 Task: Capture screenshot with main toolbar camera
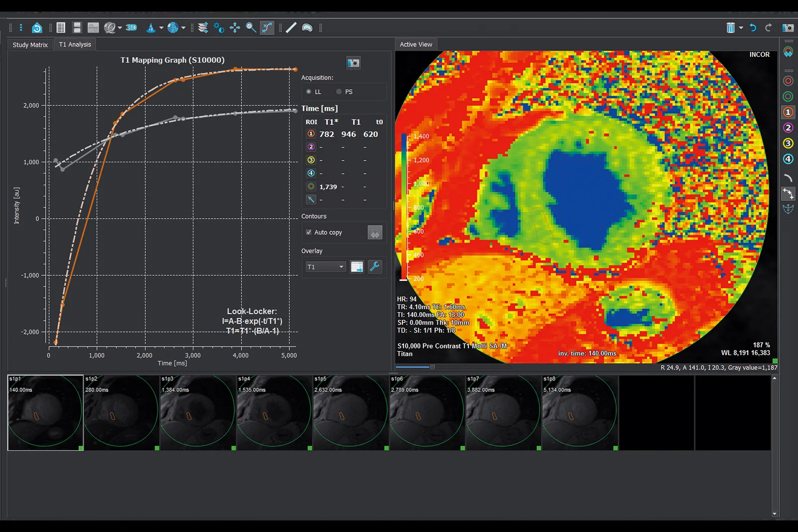click(x=788, y=28)
